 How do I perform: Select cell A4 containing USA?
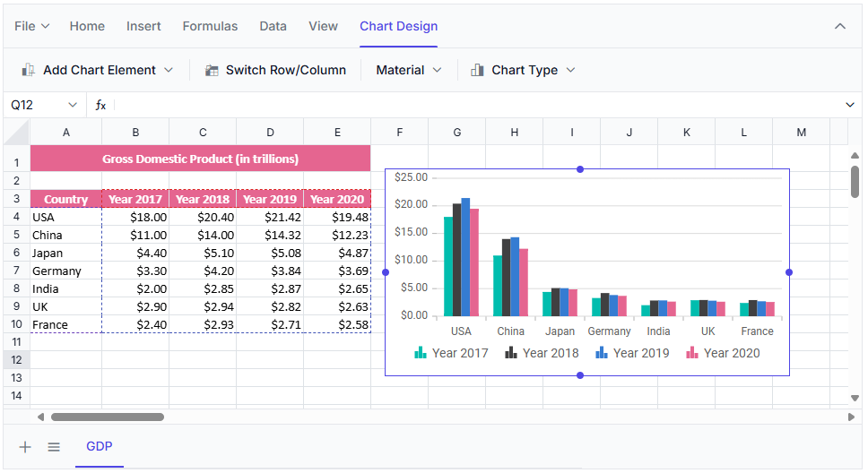click(x=65, y=217)
